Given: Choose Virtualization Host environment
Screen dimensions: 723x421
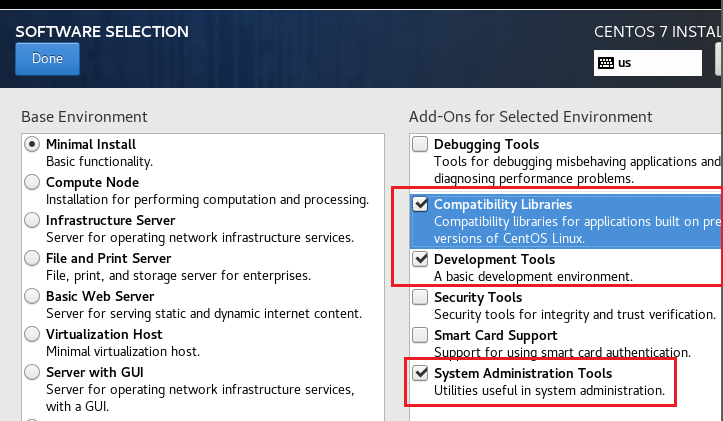Looking at the screenshot, I should (x=32, y=334).
